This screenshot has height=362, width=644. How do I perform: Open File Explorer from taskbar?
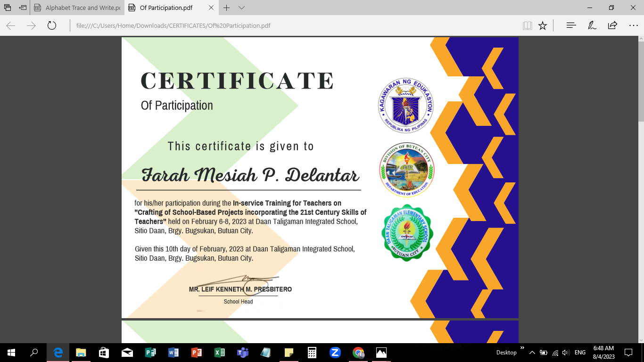[81, 353]
